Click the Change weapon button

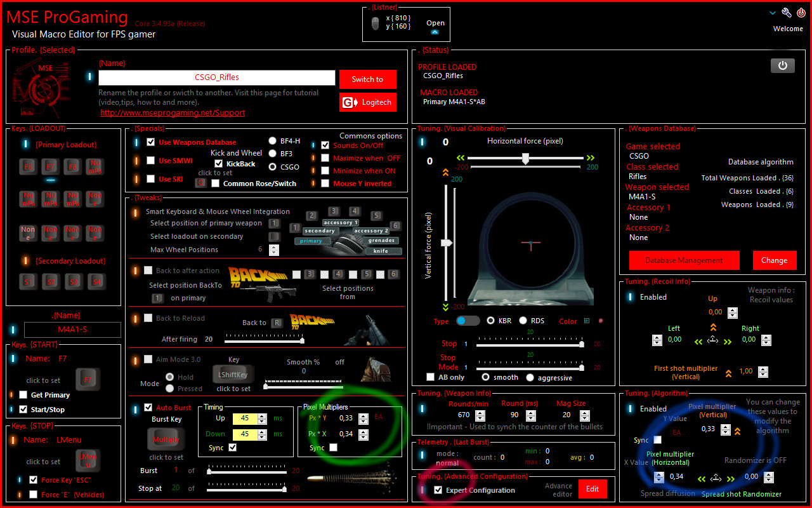point(775,260)
